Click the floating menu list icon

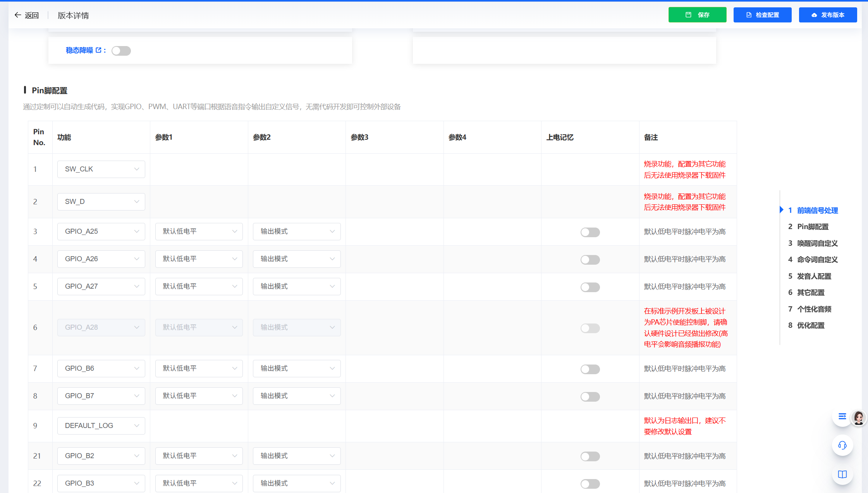(842, 416)
